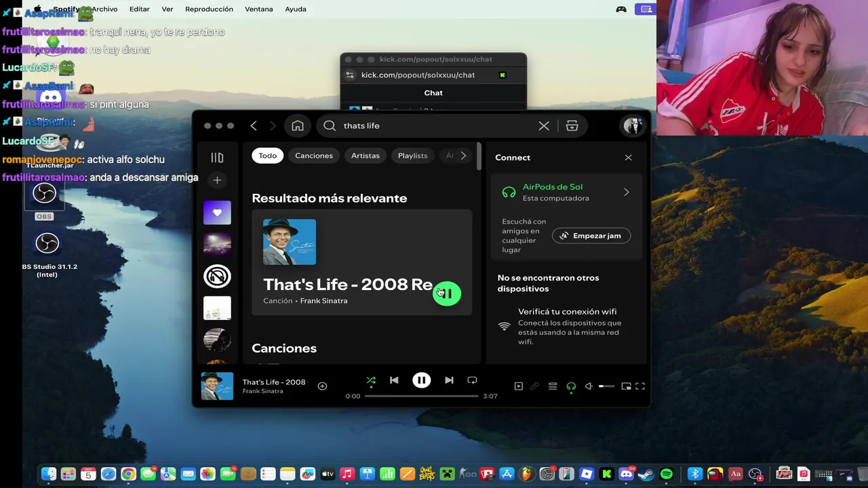Click the search field with "thats life"
868x488 pixels.
[x=437, y=125]
